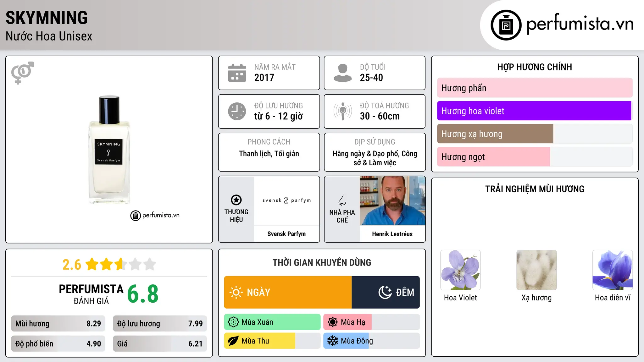Screen dimensions: 644x362
Task: Click the Độ phổ biến score 4.90 row
Action: pos(58,344)
